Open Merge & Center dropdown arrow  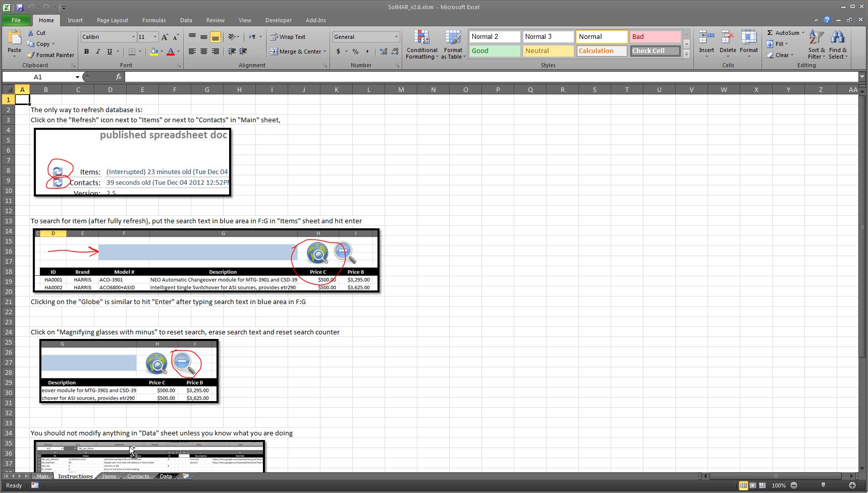click(324, 52)
